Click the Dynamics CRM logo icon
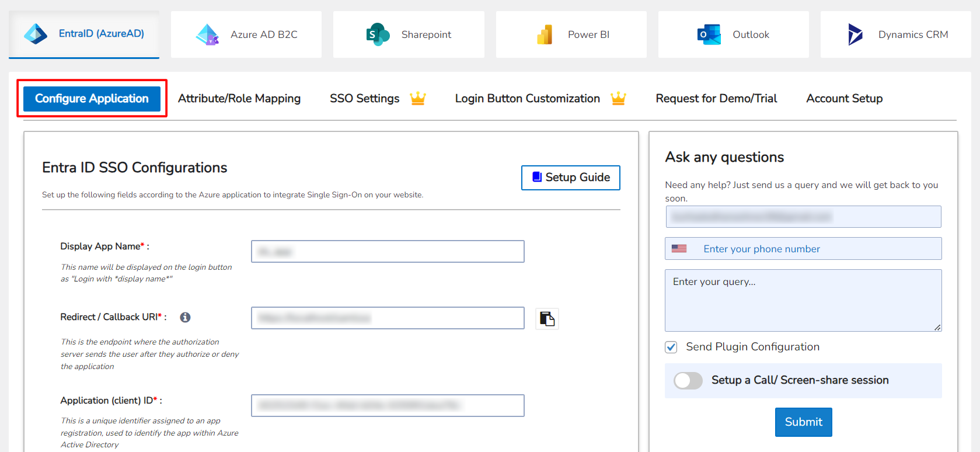980x452 pixels. pyautogui.click(x=855, y=34)
